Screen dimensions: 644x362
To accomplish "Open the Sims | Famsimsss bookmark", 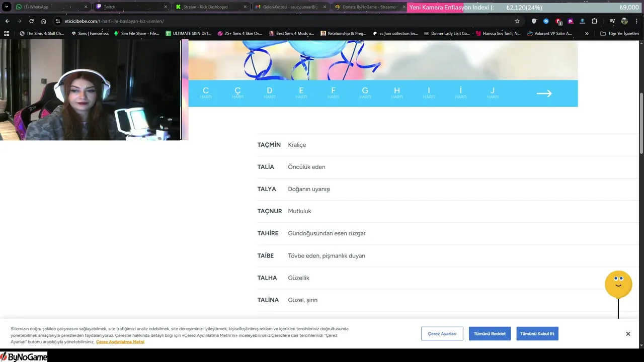I will tap(90, 34).
